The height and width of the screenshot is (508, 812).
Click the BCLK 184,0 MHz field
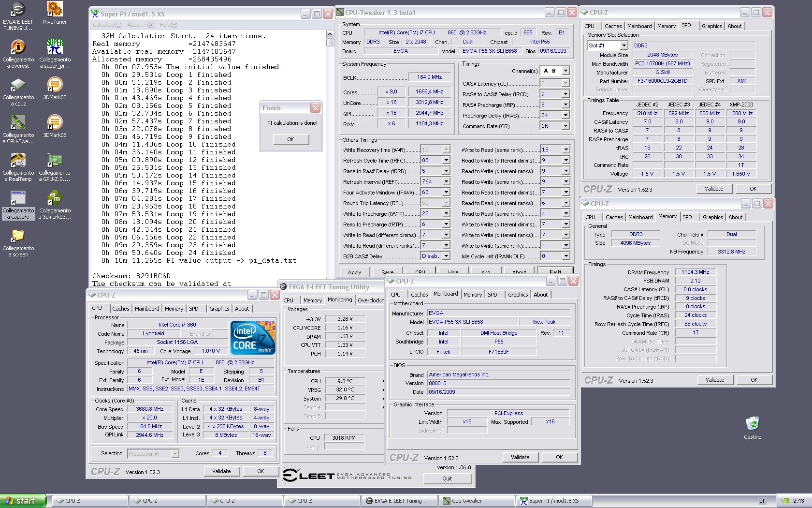coord(430,77)
